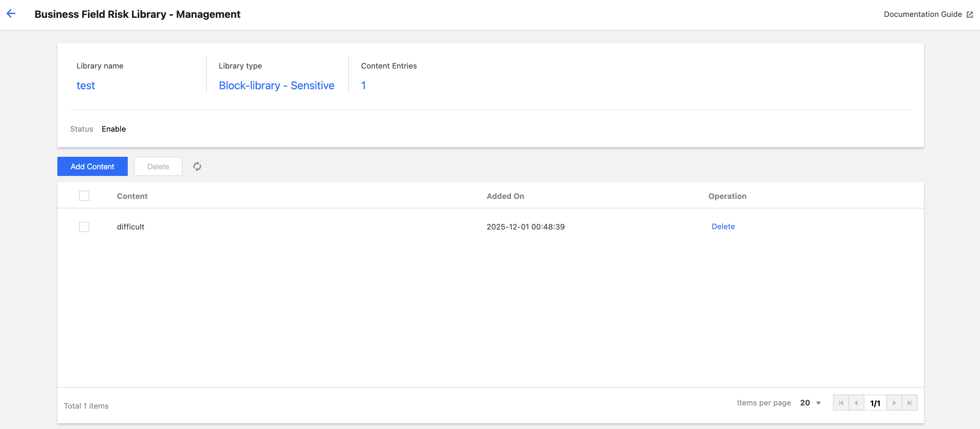Click the library name 'test'

[x=86, y=86]
